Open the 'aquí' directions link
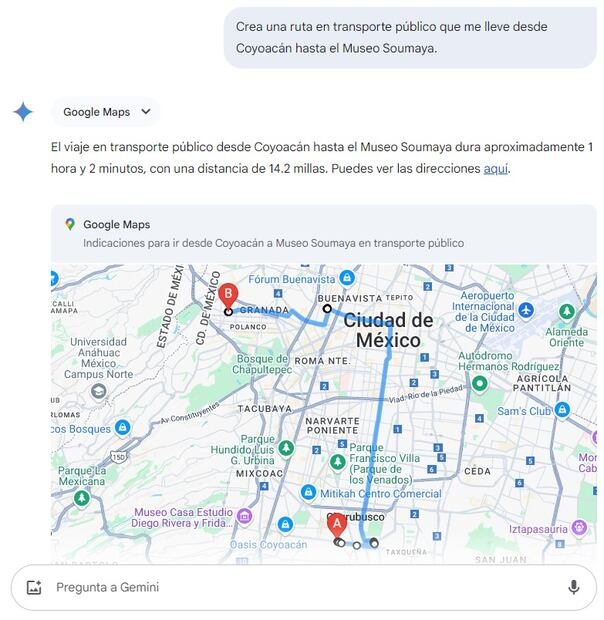 (496, 169)
